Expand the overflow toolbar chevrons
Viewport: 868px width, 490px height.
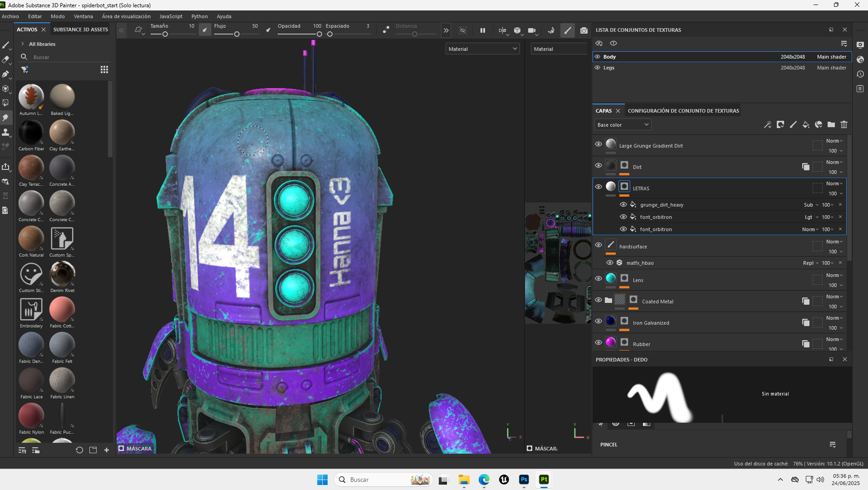click(x=446, y=30)
